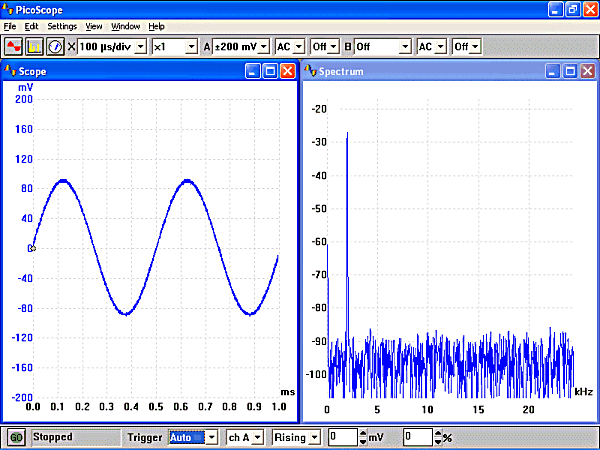
Task: Open the channel B Off range dropdown
Action: tap(405, 47)
